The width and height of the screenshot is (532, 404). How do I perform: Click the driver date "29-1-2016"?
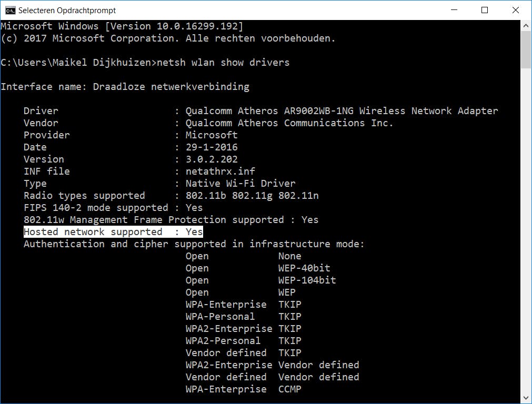(x=212, y=147)
